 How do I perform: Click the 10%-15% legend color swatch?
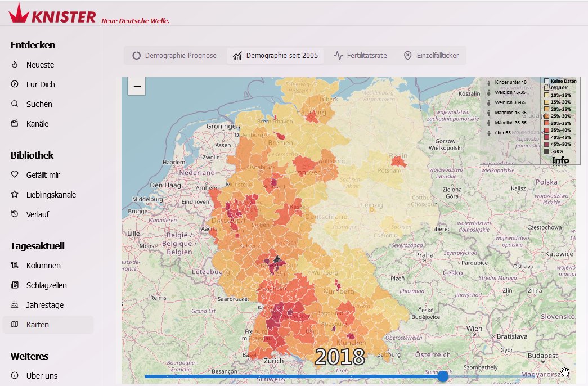pyautogui.click(x=547, y=95)
